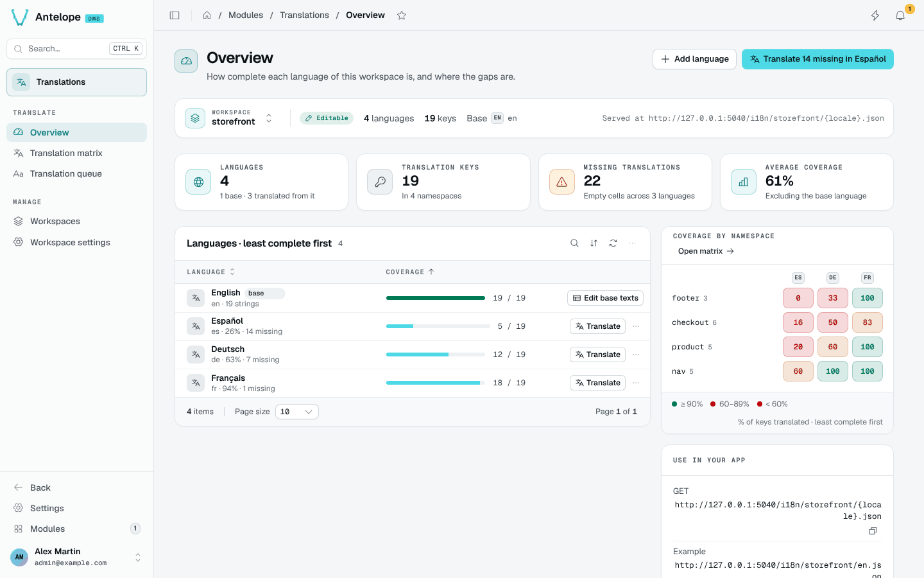924x578 pixels.
Task: Open the page size dropdown
Action: click(x=297, y=412)
